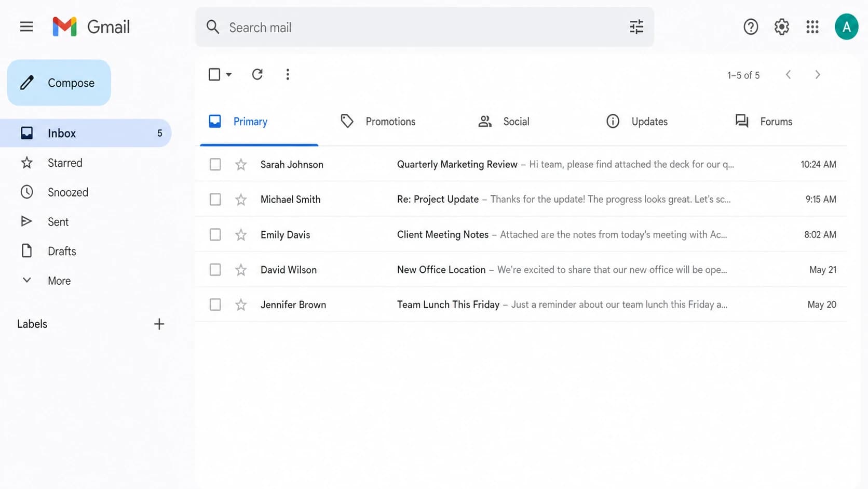Click the May 21 date

(x=823, y=270)
